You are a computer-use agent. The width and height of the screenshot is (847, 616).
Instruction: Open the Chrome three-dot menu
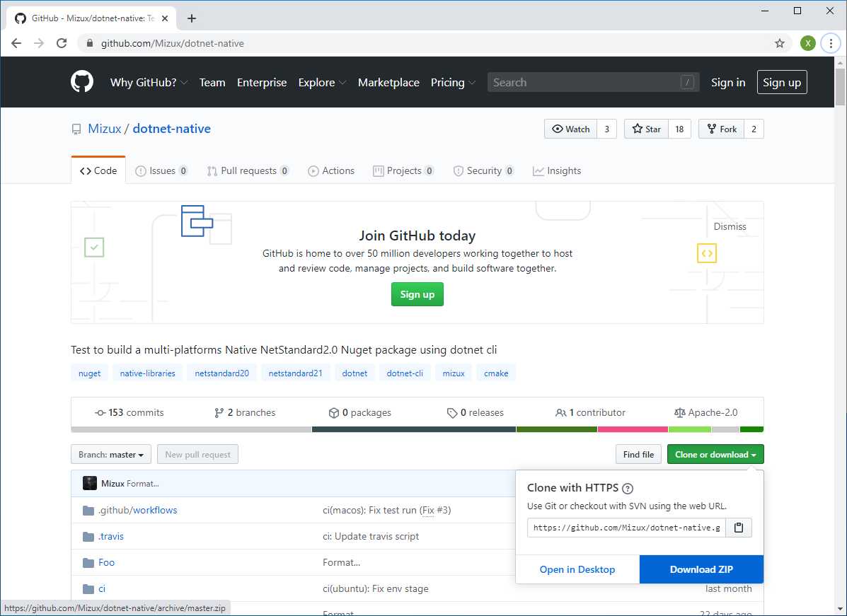point(831,43)
